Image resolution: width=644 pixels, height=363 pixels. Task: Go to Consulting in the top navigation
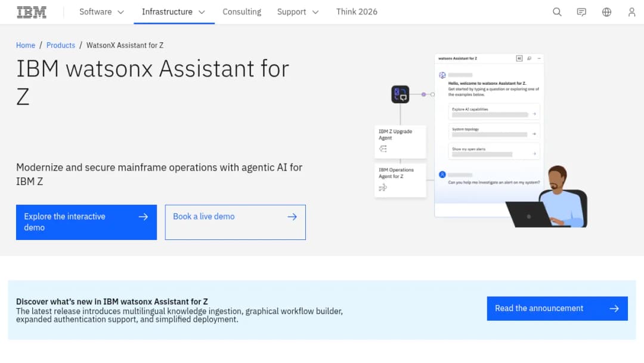242,12
